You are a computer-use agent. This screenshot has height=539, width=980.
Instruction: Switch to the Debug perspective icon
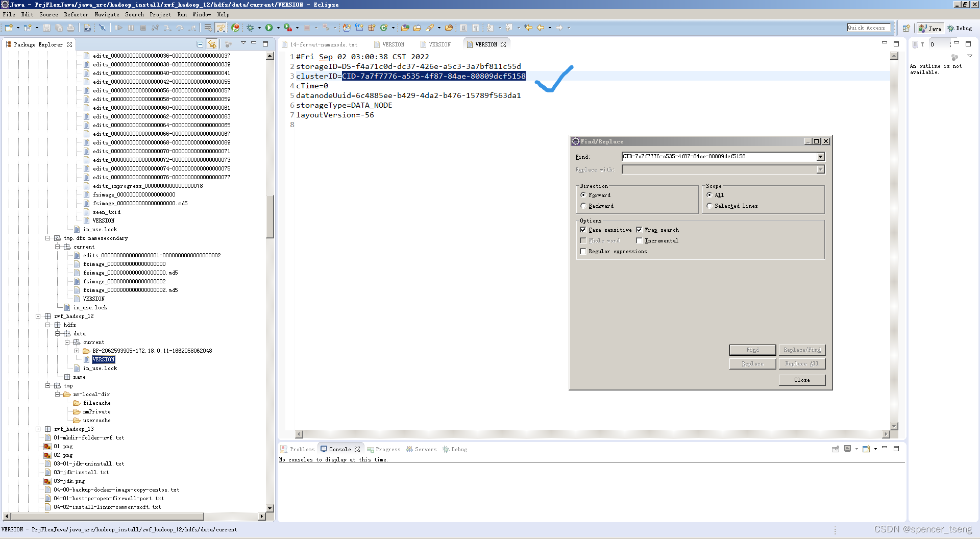pos(959,28)
